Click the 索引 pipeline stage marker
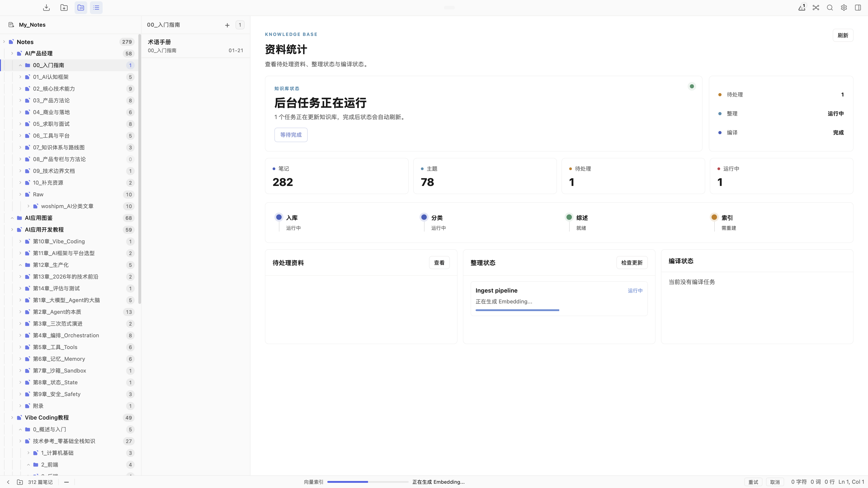This screenshot has height=488, width=868. [714, 217]
